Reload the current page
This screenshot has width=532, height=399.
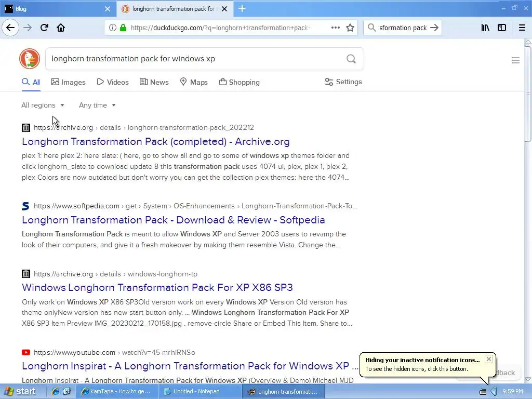44,28
